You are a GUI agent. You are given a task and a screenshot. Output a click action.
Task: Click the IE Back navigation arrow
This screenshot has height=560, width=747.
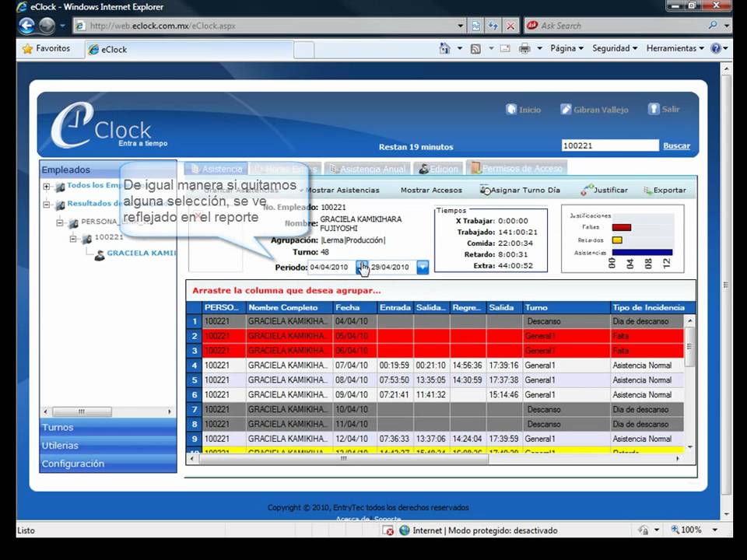(x=26, y=25)
